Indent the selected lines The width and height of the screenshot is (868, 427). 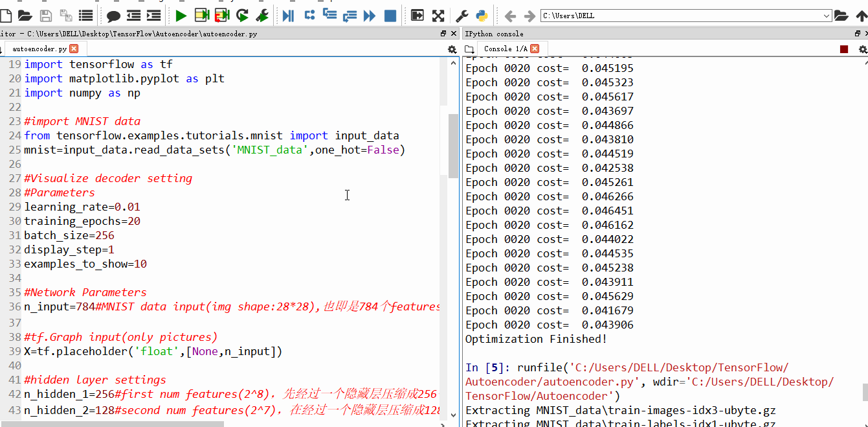coord(153,16)
